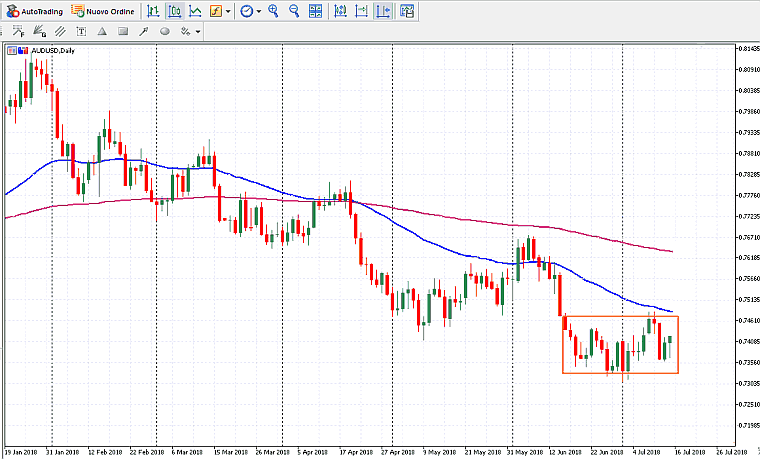Switch chart to line chart mode
The image size is (760, 459).
[x=195, y=11]
